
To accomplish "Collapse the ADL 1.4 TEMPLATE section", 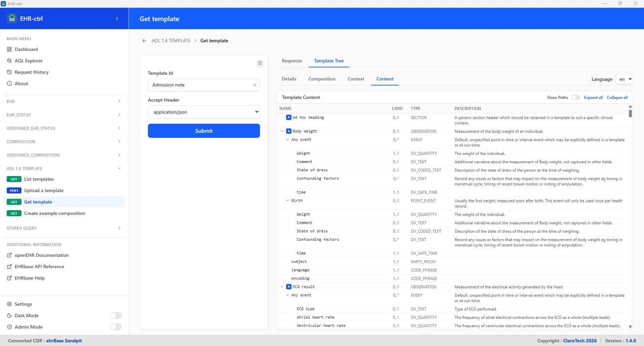I will pyautogui.click(x=64, y=168).
